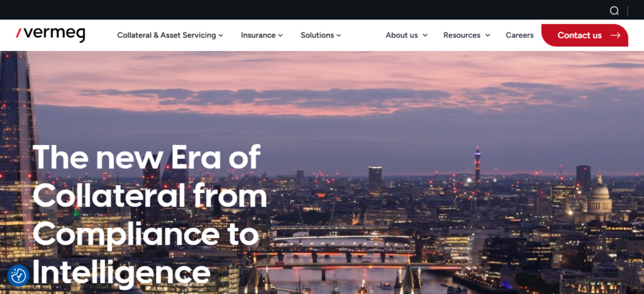Click the hero headline 'The new Era of'
This screenshot has width=644, height=294.
click(x=147, y=158)
